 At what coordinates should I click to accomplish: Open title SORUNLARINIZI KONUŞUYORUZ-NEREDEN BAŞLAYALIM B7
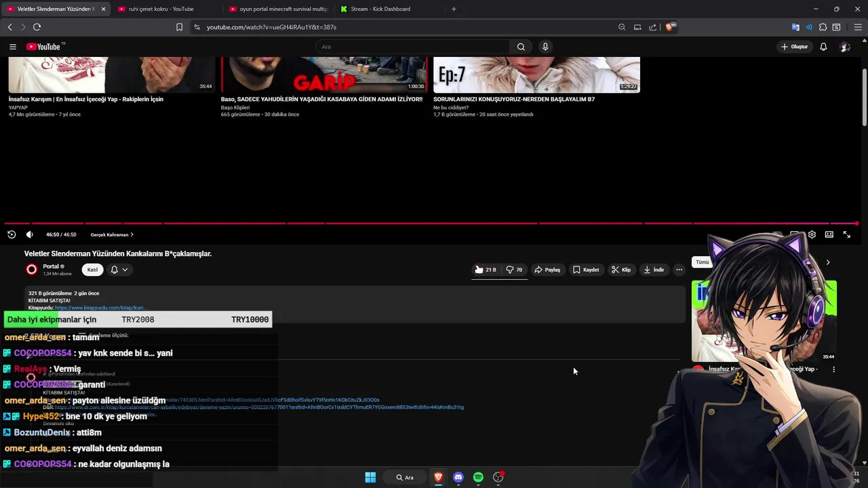[x=514, y=99]
